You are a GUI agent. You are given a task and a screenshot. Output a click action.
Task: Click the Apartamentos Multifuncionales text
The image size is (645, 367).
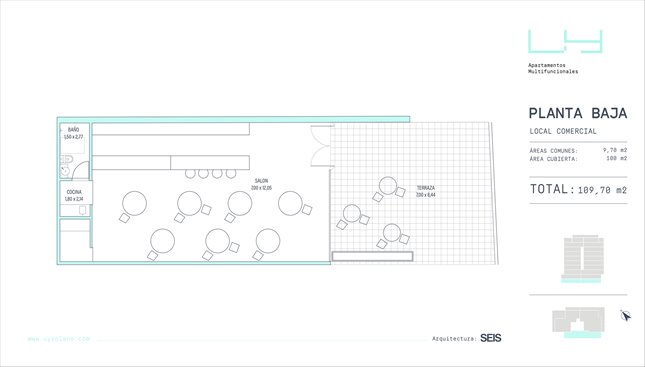(553, 68)
